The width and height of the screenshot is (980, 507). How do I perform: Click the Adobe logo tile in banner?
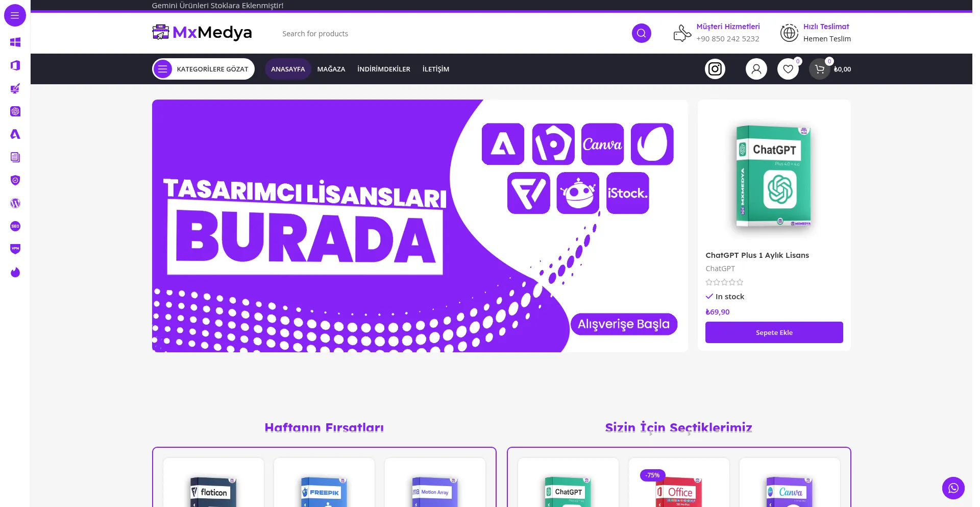coord(503,144)
